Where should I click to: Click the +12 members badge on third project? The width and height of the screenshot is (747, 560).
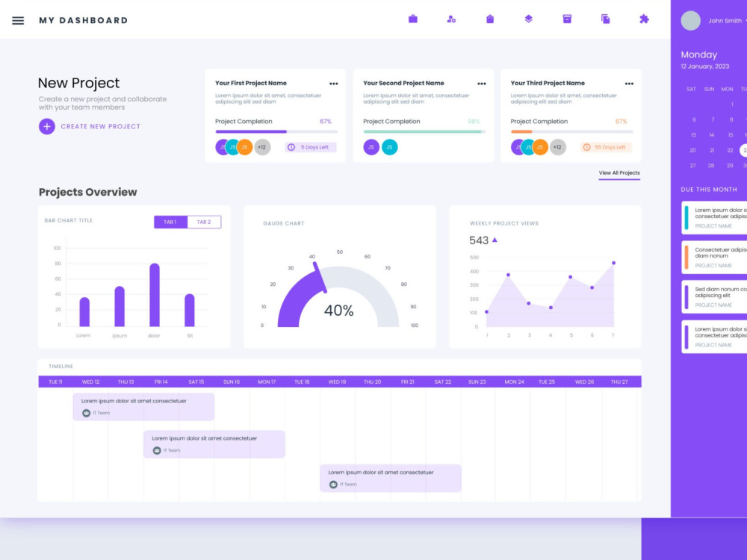(x=557, y=147)
